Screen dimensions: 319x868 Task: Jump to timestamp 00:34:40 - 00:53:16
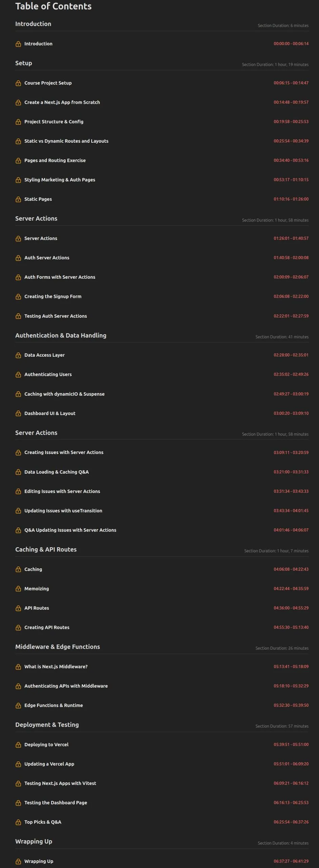click(291, 160)
